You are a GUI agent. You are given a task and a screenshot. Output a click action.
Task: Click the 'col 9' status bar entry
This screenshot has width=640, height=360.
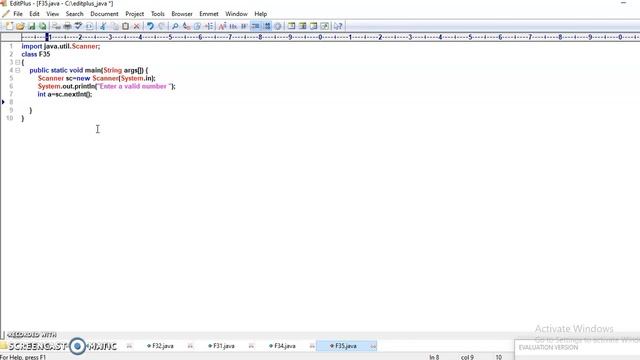(x=467, y=357)
